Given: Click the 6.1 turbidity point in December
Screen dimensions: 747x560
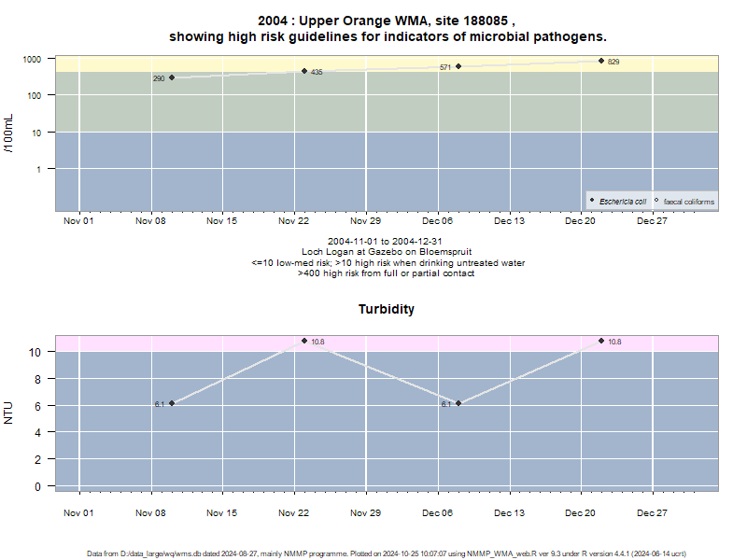Looking at the screenshot, I should click(x=458, y=403).
